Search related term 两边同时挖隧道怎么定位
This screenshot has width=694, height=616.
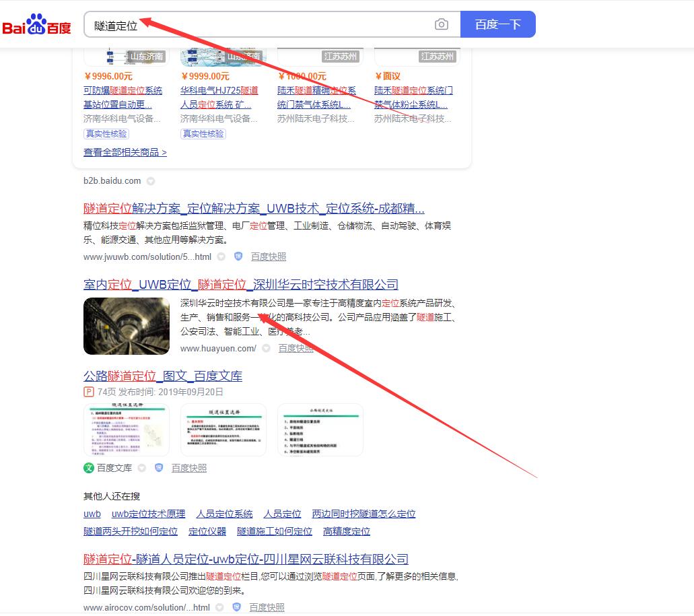coord(363,514)
